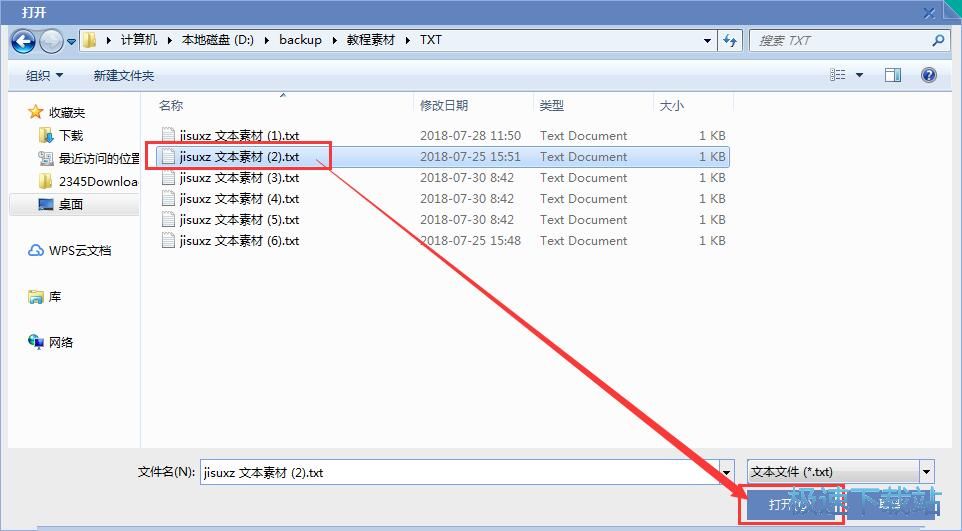Image resolution: width=962 pixels, height=531 pixels.
Task: Click the libraries icon beside 库
Action: (36, 297)
